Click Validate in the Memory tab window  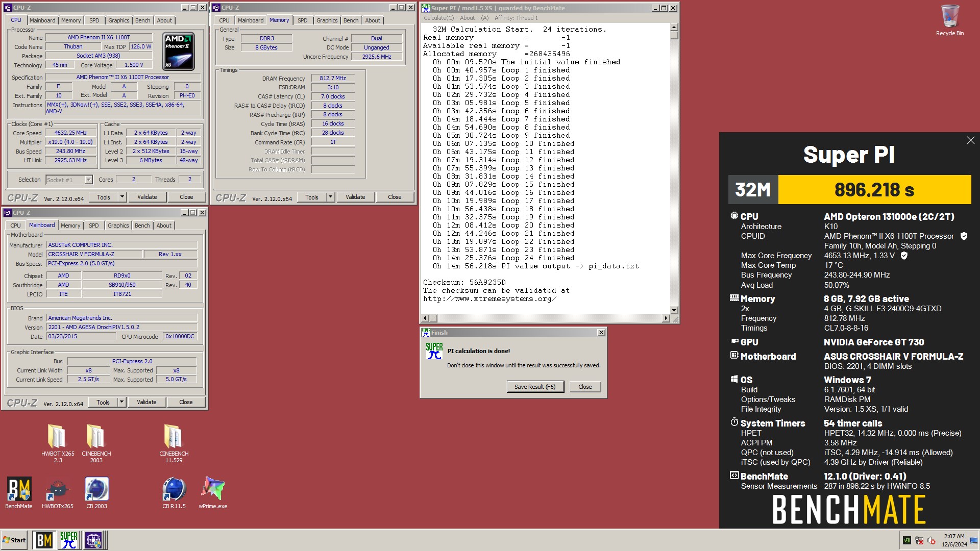click(355, 197)
